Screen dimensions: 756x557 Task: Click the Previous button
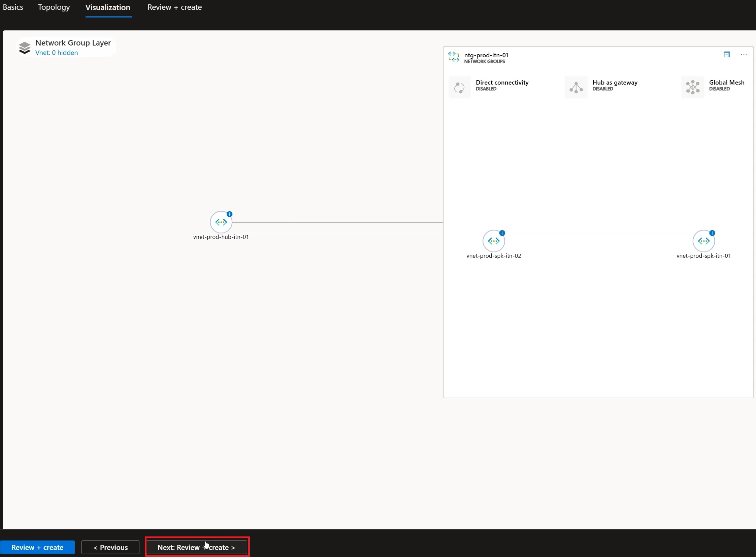click(110, 547)
